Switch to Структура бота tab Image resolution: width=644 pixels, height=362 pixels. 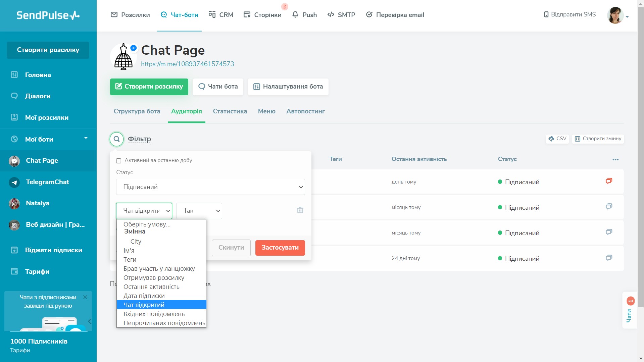(x=137, y=111)
